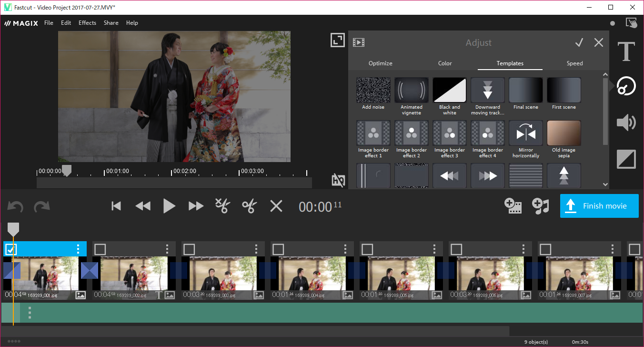
Task: Uncheck the 169289_001.jpg clip checkbox
Action: pos(11,249)
